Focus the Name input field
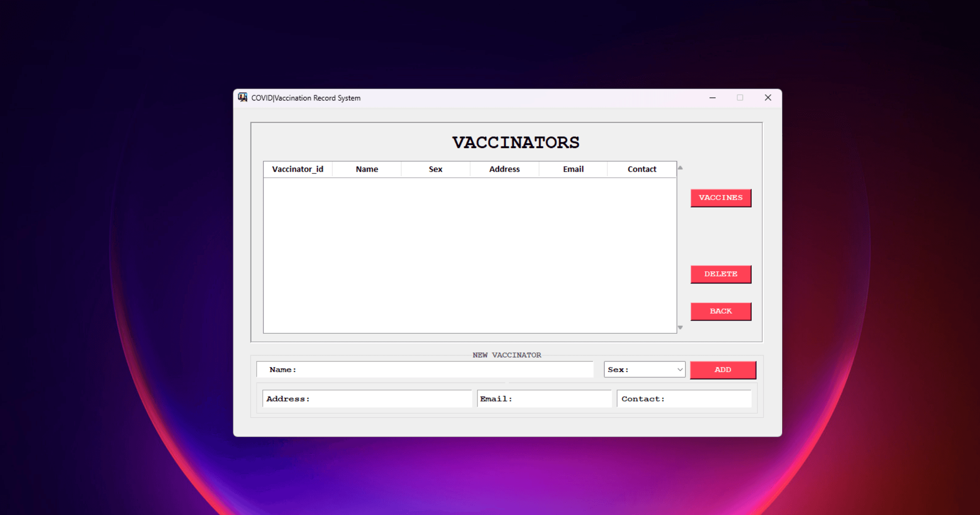The width and height of the screenshot is (980, 515). [x=437, y=370]
